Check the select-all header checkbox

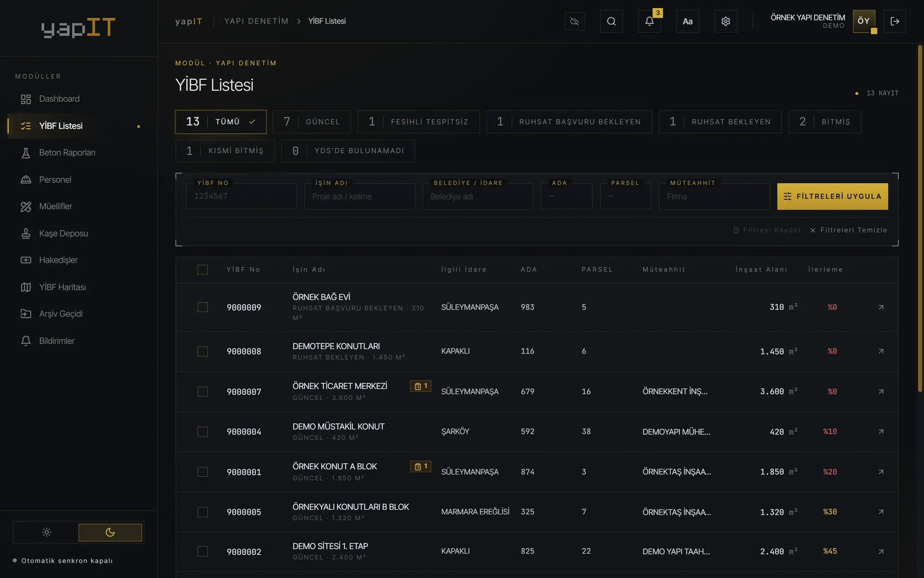(203, 270)
